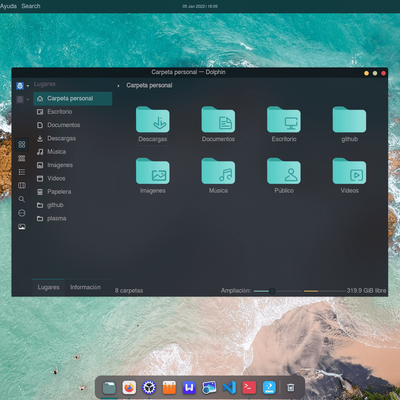Click the circular filter icon in toolbar
The width and height of the screenshot is (400, 400).
(x=22, y=213)
